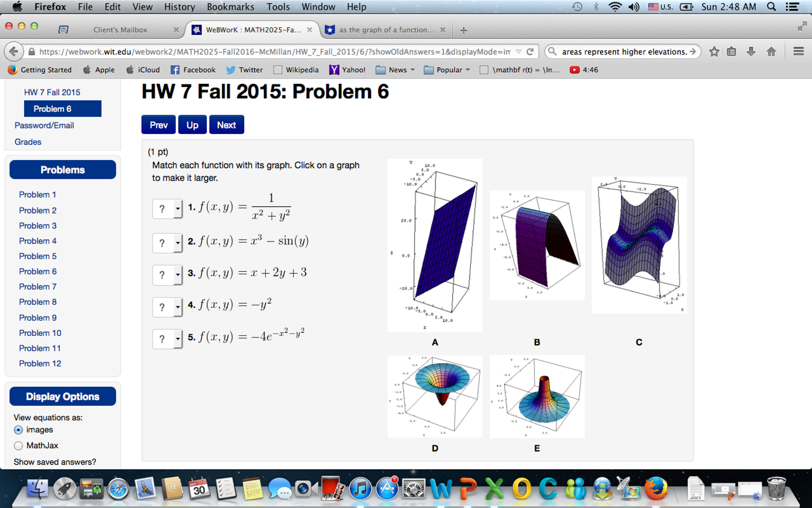The height and width of the screenshot is (508, 812).
Task: Click the browser back arrow button
Action: pyautogui.click(x=14, y=52)
